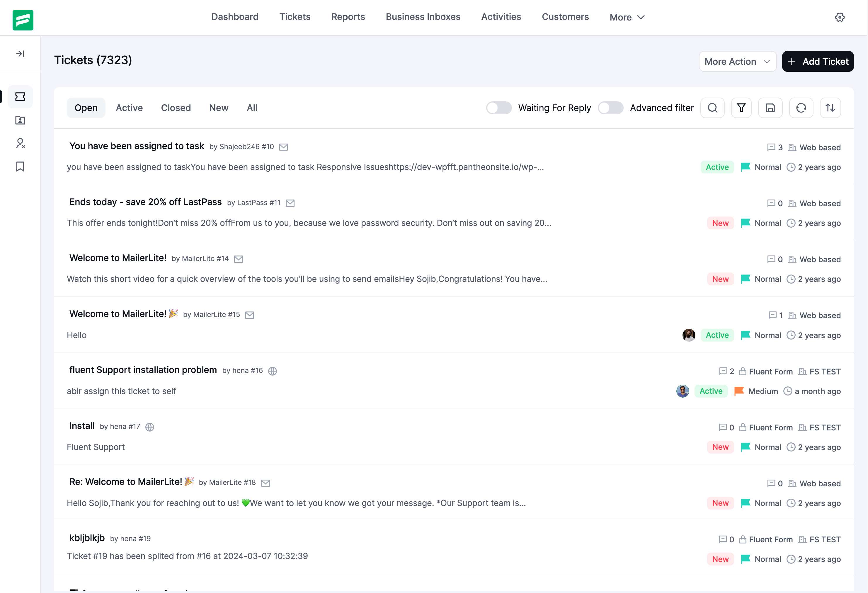Select the Active tickets tab

click(129, 108)
